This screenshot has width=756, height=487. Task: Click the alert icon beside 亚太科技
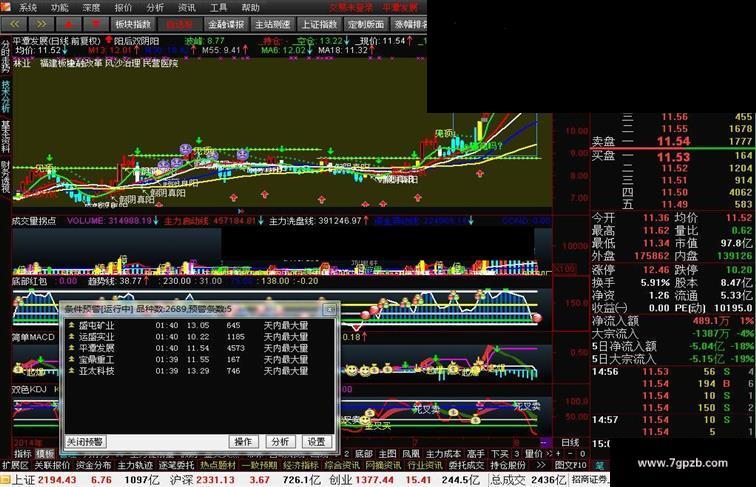[x=71, y=370]
